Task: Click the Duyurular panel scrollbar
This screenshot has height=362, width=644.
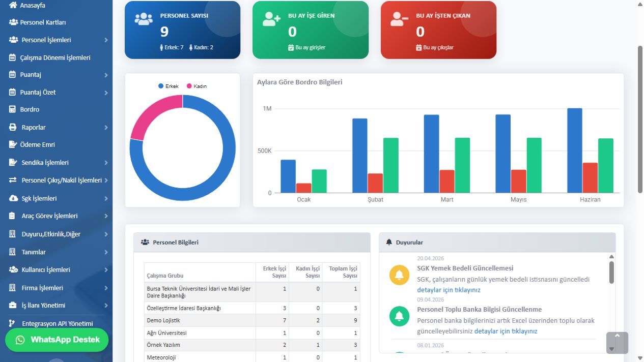Action: pos(611,272)
